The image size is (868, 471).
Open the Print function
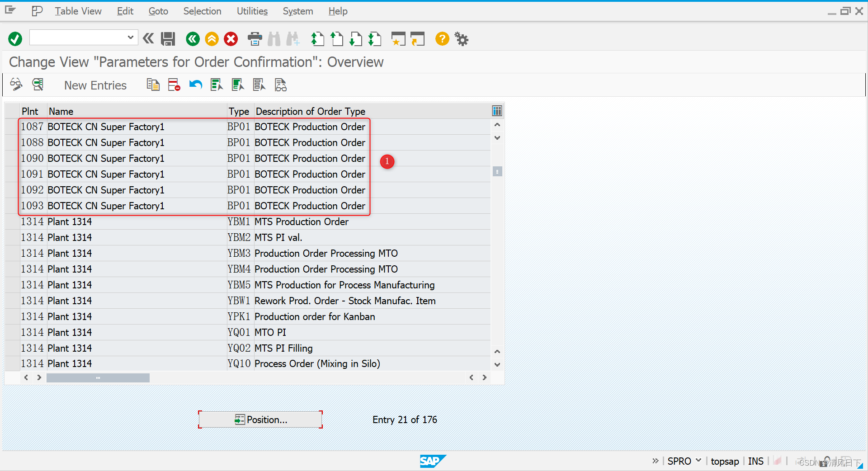[x=254, y=39]
